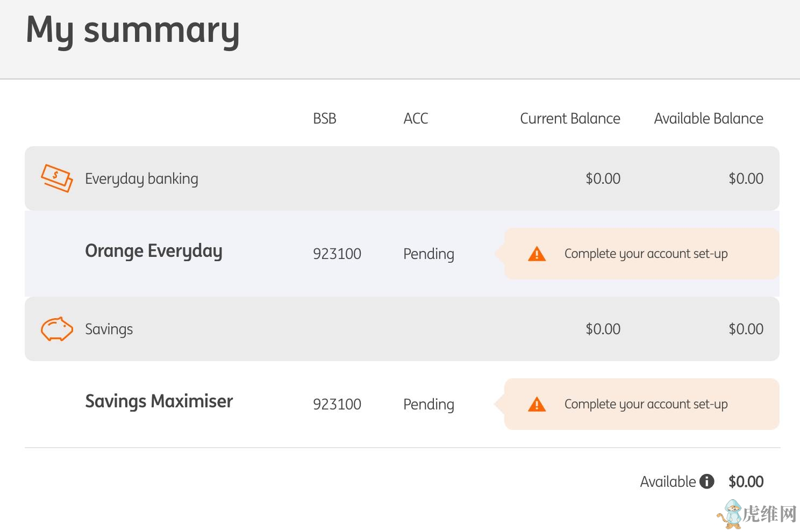Click the Savings piggy bank icon
The height and width of the screenshot is (532, 800).
(56, 329)
